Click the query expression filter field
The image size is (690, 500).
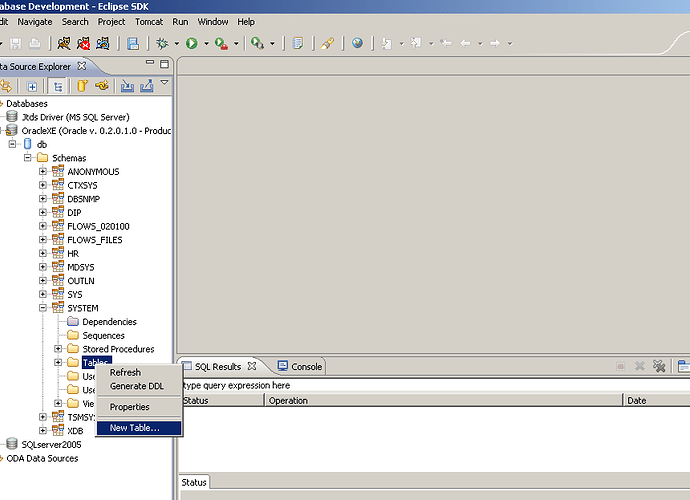436,385
